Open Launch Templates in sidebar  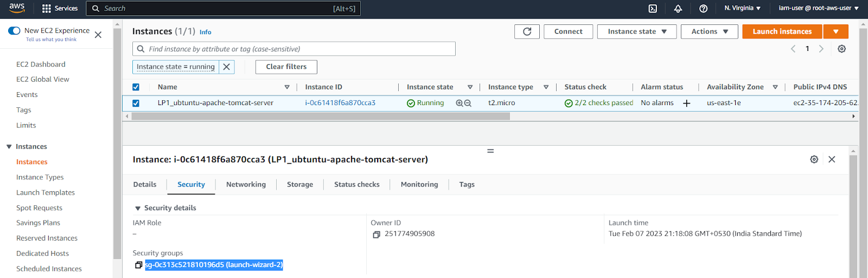tap(46, 193)
